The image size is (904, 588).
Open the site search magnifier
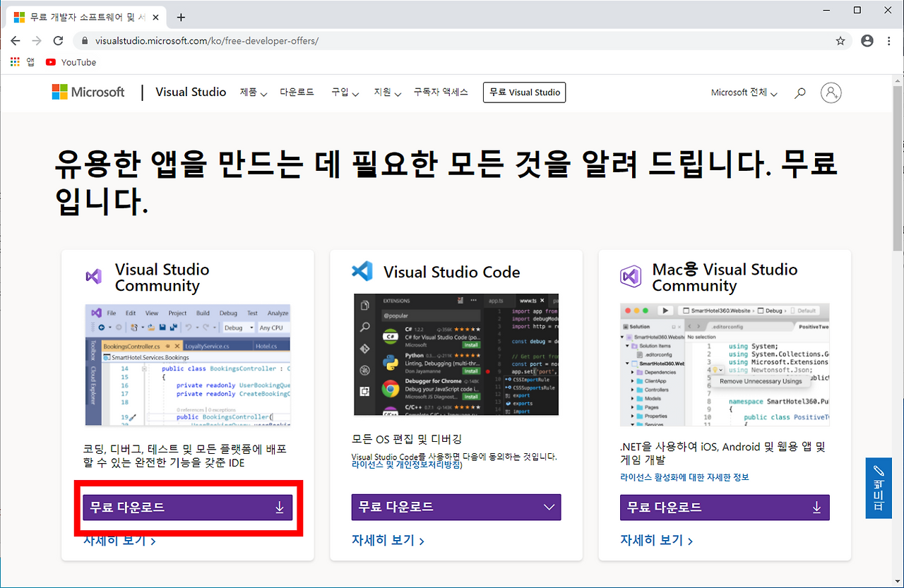click(800, 92)
